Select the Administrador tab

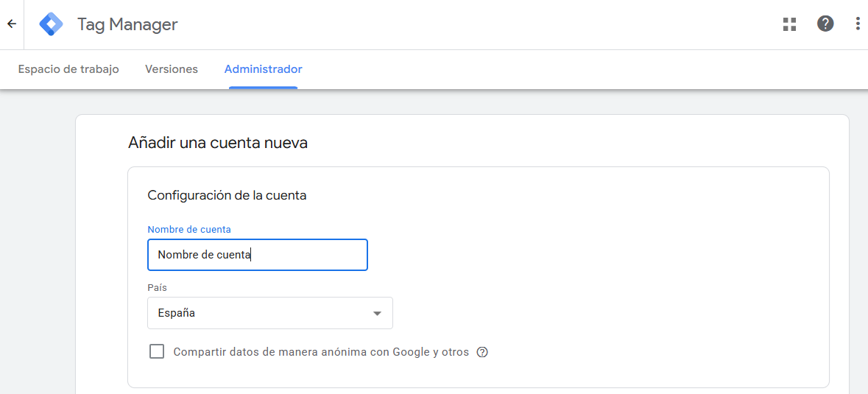(263, 69)
